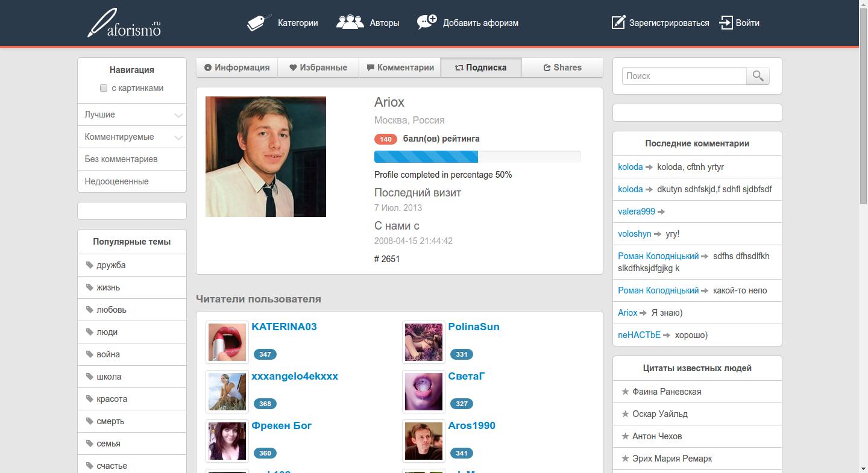Click KATERINA03 lipstick avatar thumbnail
Image resolution: width=868 pixels, height=473 pixels.
tap(227, 342)
